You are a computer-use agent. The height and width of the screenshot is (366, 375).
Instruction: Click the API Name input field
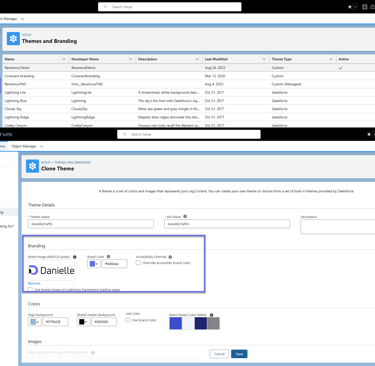[x=227, y=224]
